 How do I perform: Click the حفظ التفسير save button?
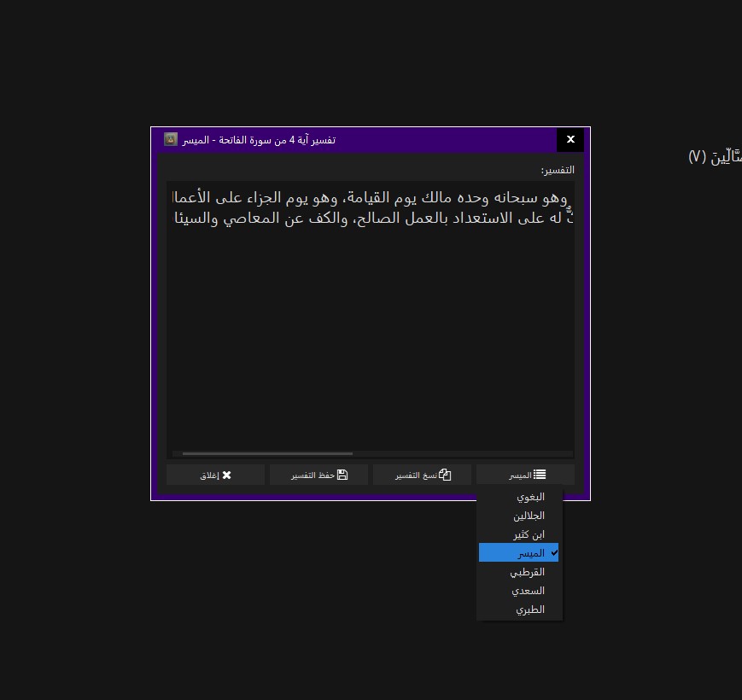click(x=319, y=475)
